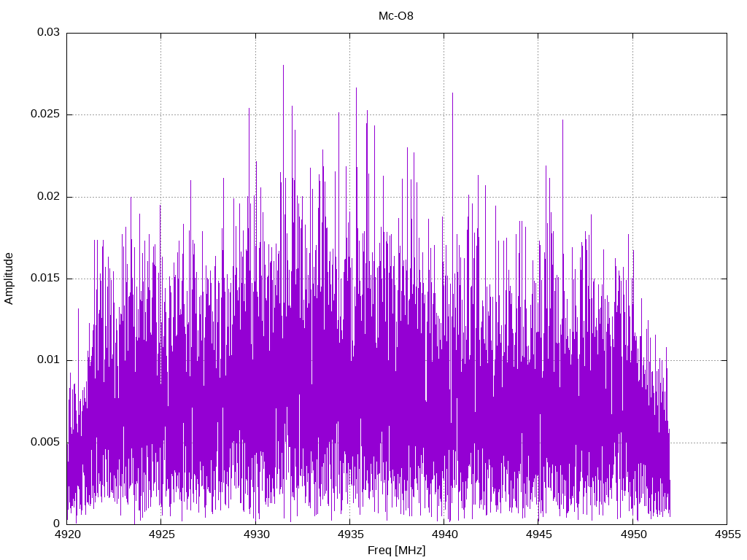The image size is (747, 560).
Task: Click the 4955 x-axis tick label
Action: click(727, 534)
